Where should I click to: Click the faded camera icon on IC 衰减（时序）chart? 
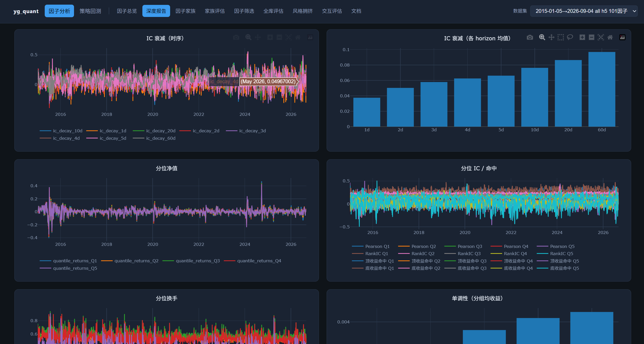click(x=236, y=38)
